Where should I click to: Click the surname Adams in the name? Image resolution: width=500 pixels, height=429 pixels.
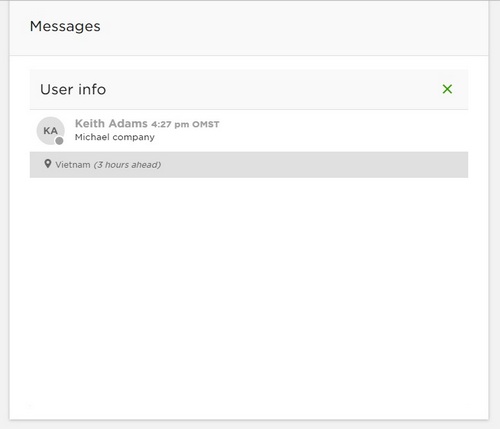(128, 124)
